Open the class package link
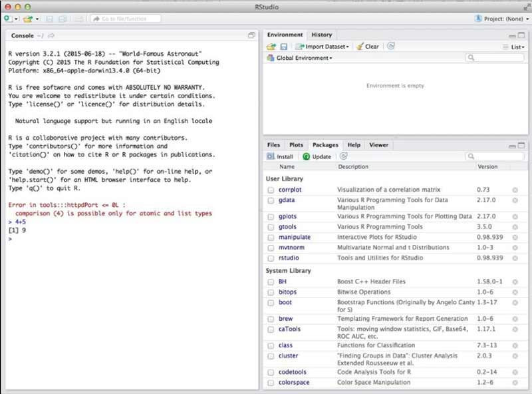Screen dimensions: 532x394 pyautogui.click(x=285, y=345)
